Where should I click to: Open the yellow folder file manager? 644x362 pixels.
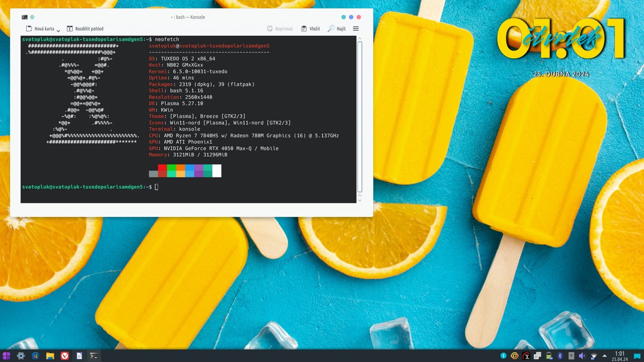[50, 356]
